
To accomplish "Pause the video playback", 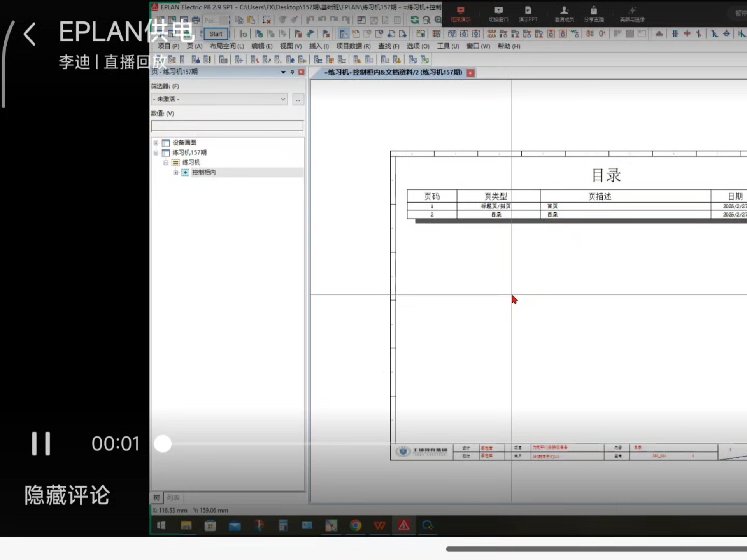I will pos(41,443).
